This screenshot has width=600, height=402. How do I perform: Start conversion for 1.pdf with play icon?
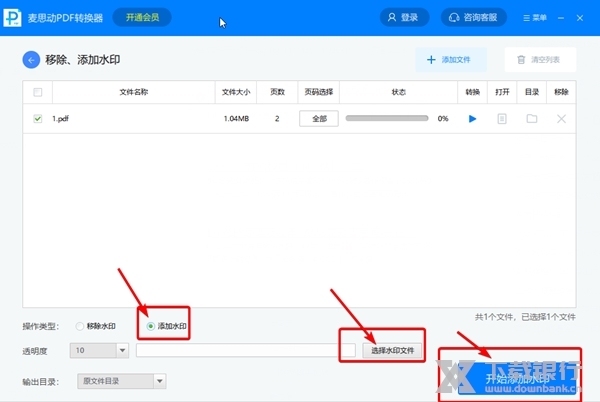472,119
